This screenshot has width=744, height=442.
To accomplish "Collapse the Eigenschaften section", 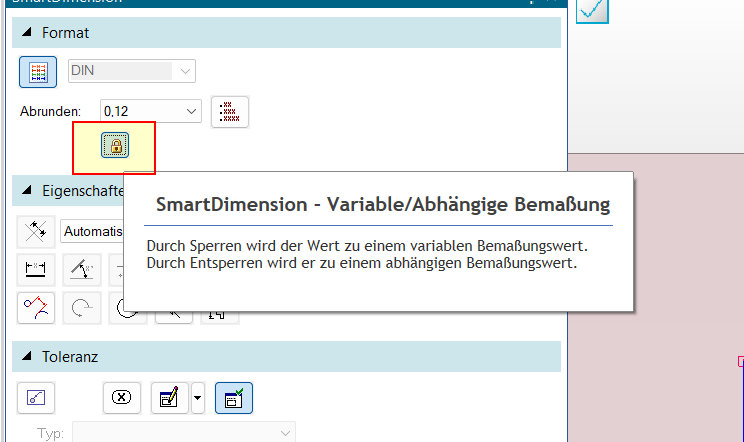I will click(27, 190).
